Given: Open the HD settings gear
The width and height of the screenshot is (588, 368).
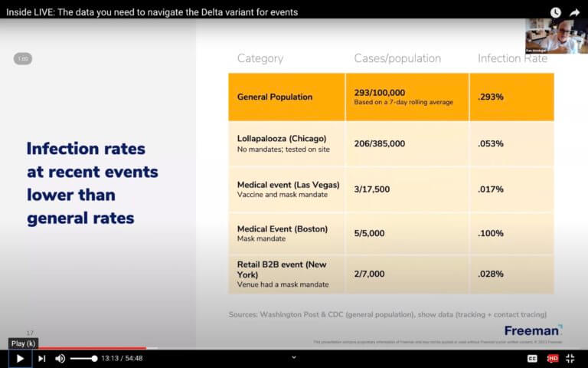Looking at the screenshot, I should [x=552, y=359].
